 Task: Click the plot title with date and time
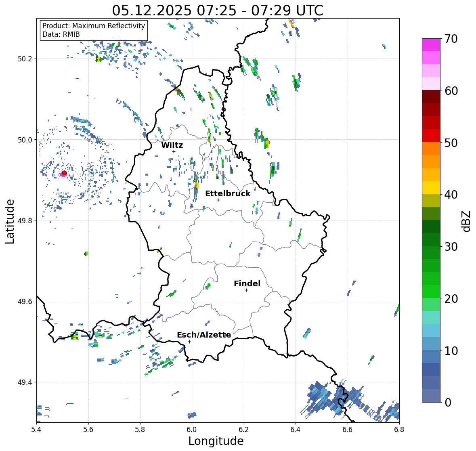click(x=218, y=10)
